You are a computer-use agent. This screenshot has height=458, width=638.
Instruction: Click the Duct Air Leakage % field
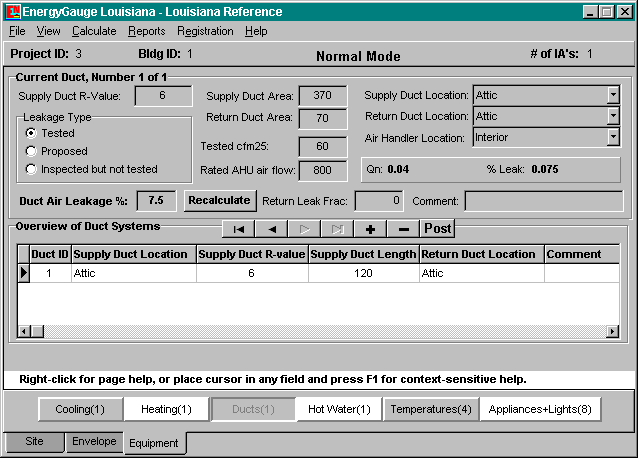point(156,201)
